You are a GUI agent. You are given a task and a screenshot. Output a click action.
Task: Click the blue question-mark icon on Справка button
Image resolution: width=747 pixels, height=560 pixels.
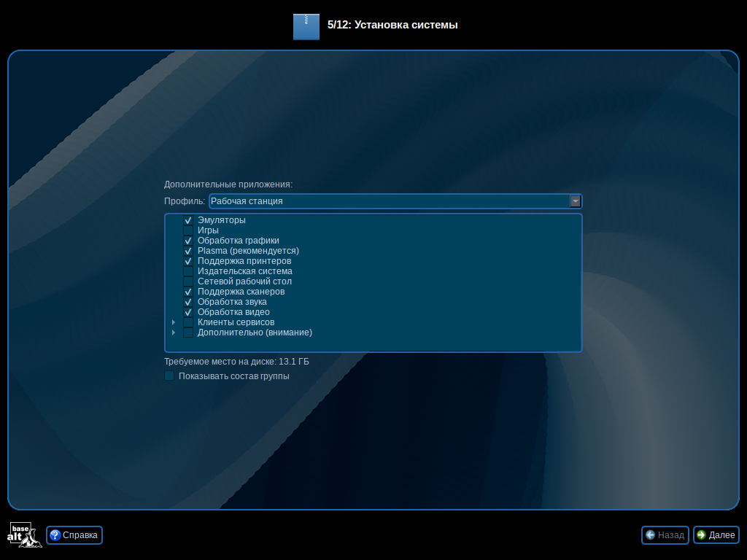click(x=55, y=534)
